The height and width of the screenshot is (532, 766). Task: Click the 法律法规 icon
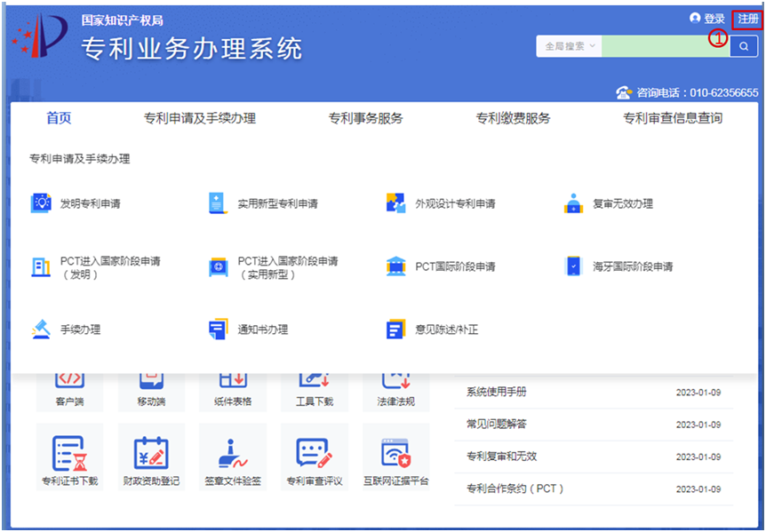(x=395, y=380)
